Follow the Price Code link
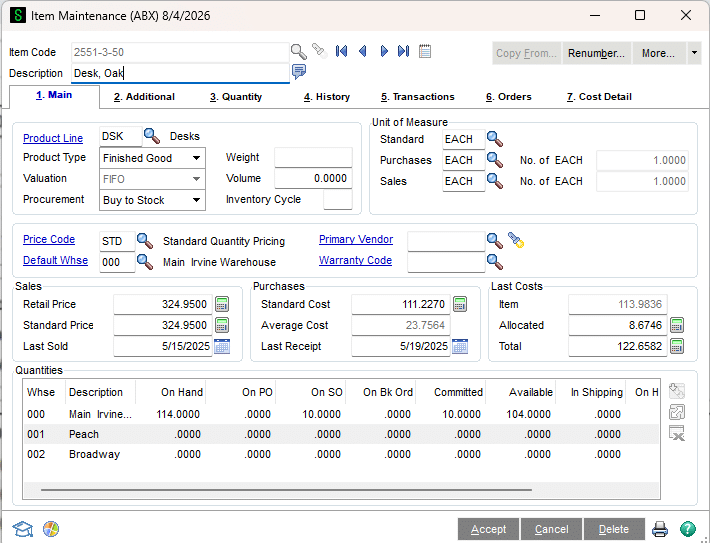Viewport: 710px width, 543px height. 49,239
